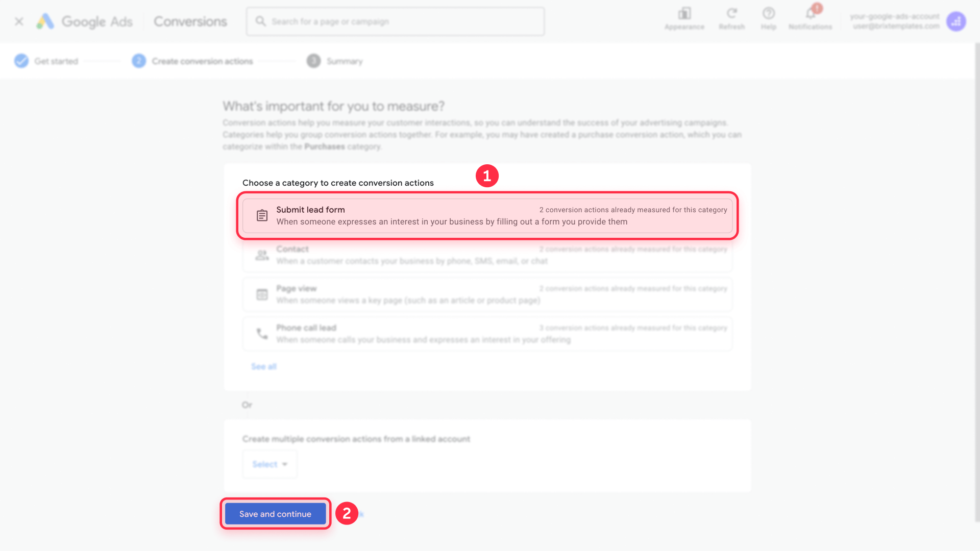Image resolution: width=980 pixels, height=551 pixels.
Task: Open the Select linked account dropdown
Action: point(269,464)
